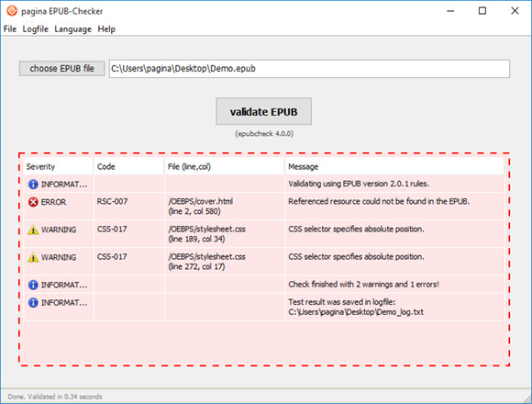
Task: Click the first blue information icon
Action: 33,185
